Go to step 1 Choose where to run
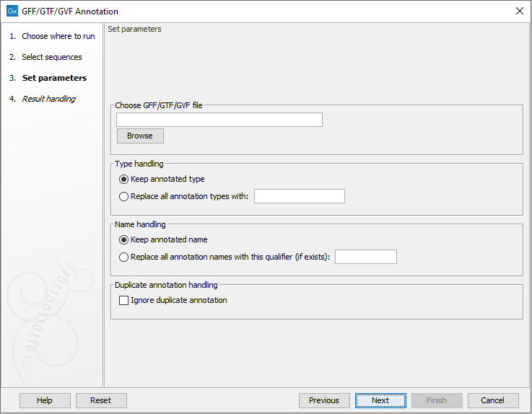This screenshot has width=532, height=414. [58, 36]
